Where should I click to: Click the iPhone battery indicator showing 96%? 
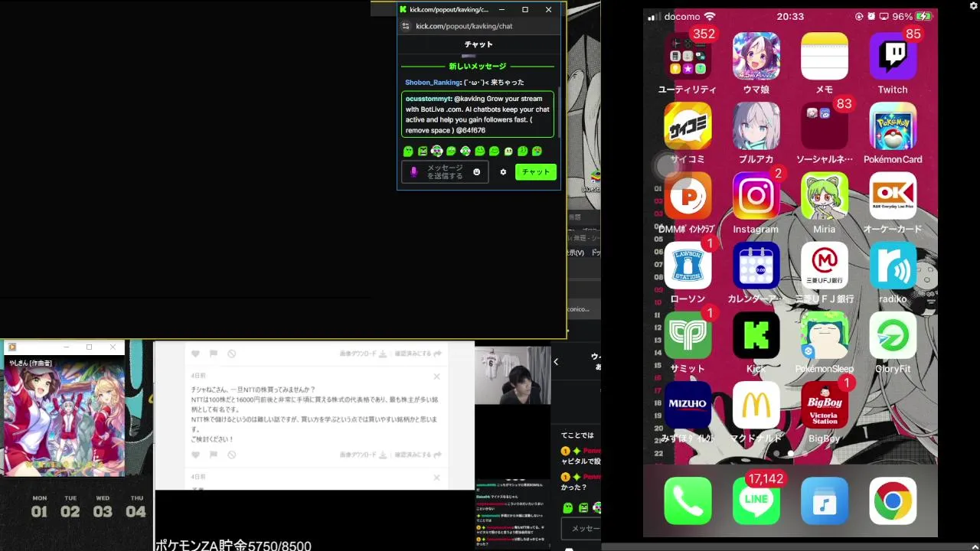(x=913, y=16)
